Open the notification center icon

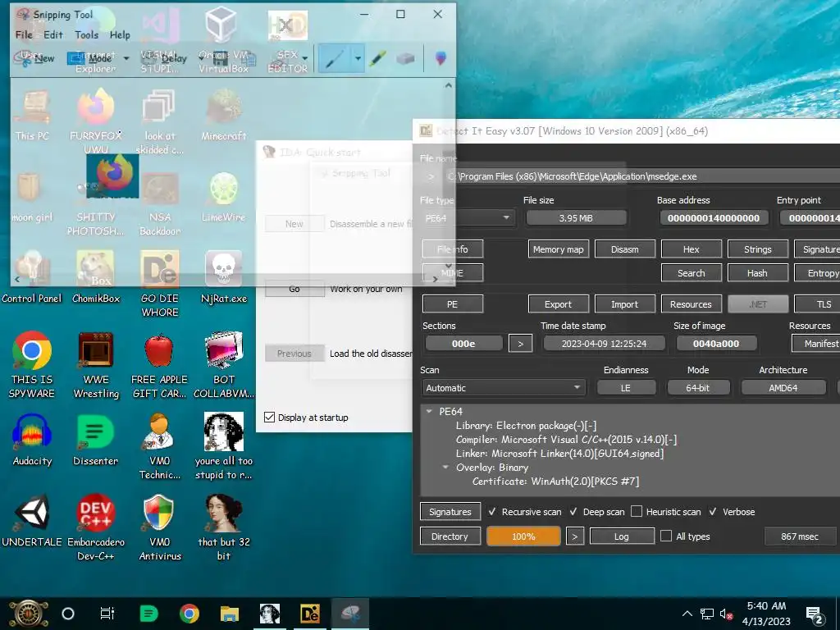click(815, 614)
